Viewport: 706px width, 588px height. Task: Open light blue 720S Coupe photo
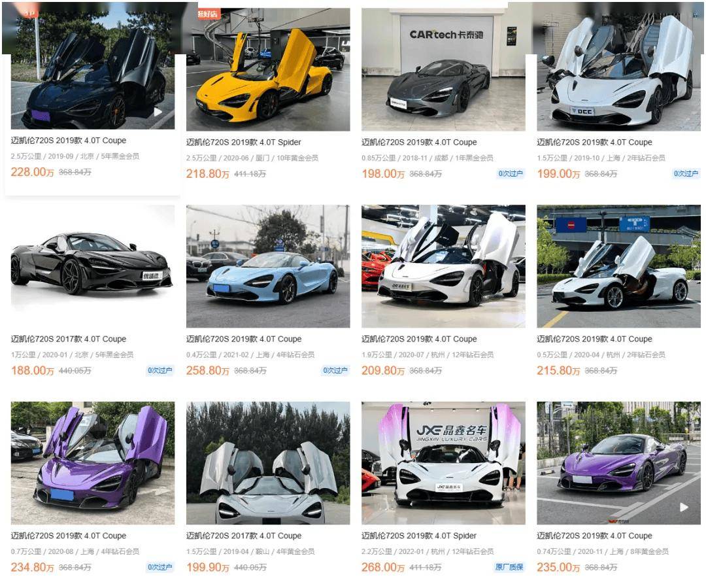coord(268,266)
